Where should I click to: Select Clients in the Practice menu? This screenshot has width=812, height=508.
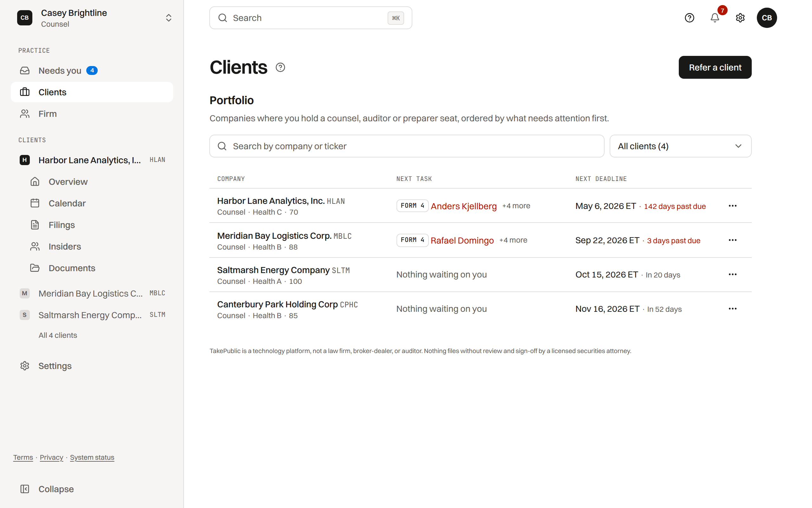(x=92, y=92)
